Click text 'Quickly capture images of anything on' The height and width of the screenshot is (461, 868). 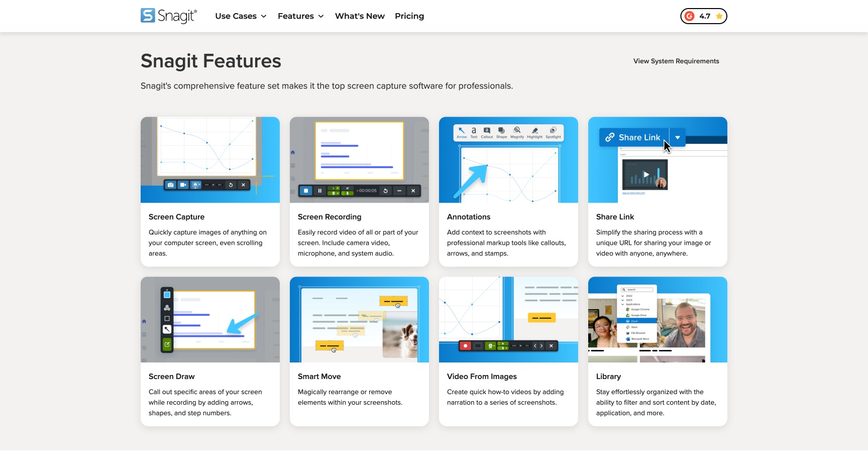pos(207,232)
